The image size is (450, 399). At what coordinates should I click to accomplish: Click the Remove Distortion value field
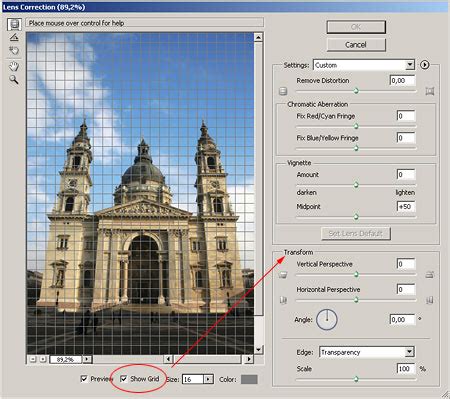coord(402,80)
